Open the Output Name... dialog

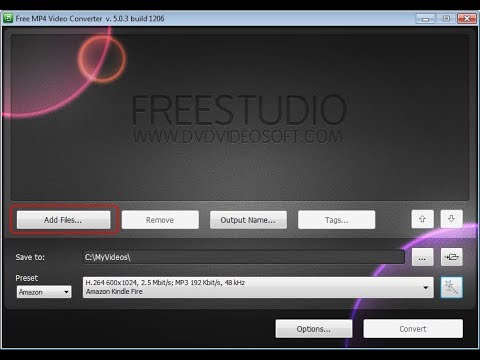248,220
